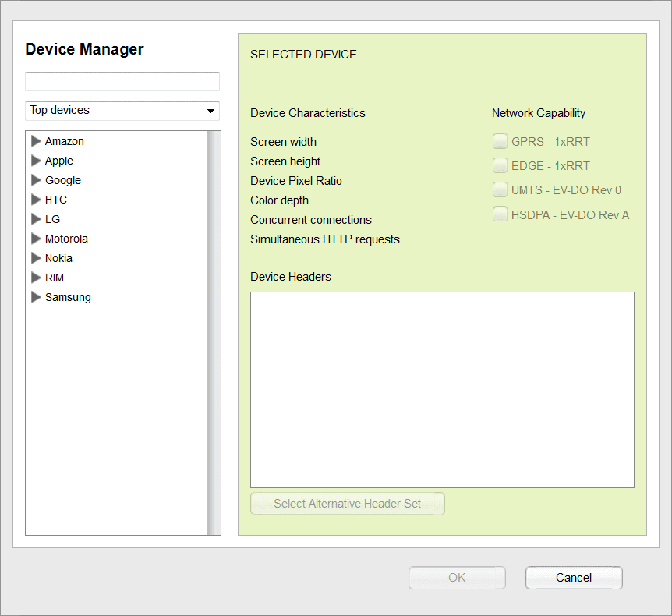The width and height of the screenshot is (672, 616).
Task: Expand the Nokia device group
Action: (x=36, y=258)
